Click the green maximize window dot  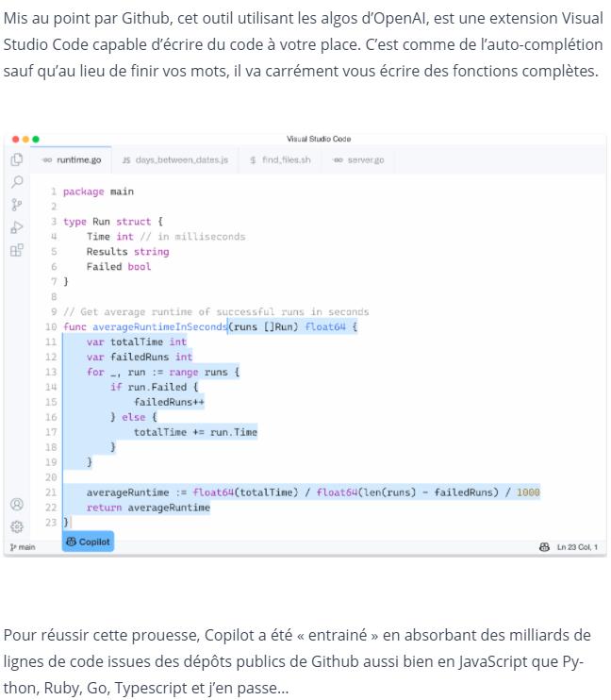[36, 140]
